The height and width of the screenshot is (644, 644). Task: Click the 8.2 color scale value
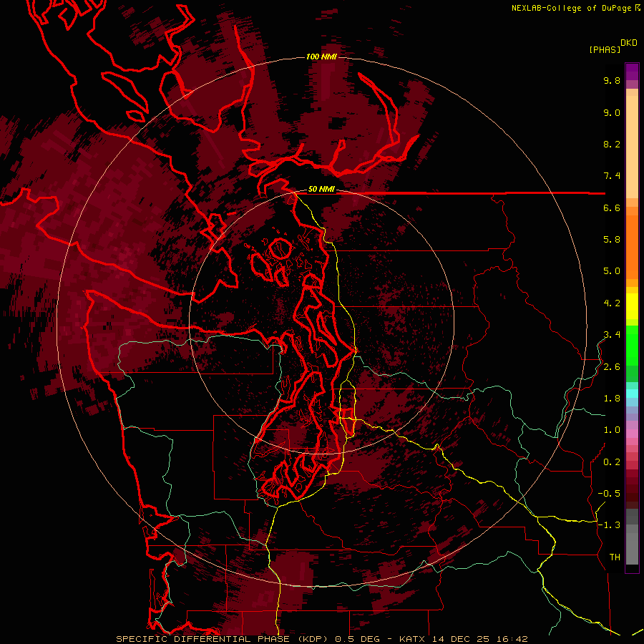coord(612,144)
